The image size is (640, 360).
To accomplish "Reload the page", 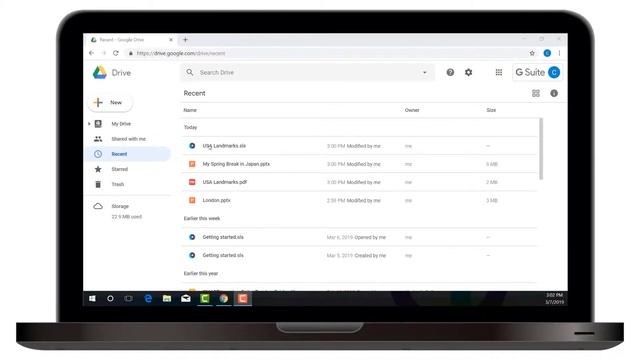I will 116,53.
